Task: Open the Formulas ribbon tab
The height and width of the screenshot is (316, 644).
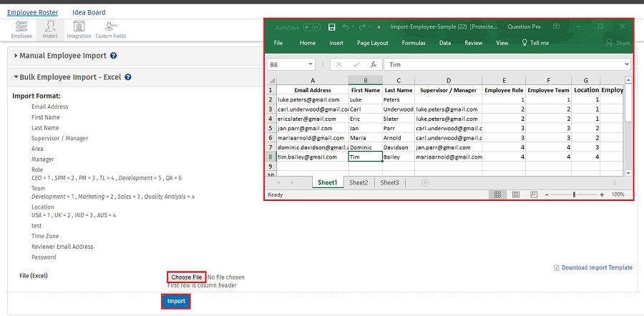Action: pyautogui.click(x=414, y=43)
